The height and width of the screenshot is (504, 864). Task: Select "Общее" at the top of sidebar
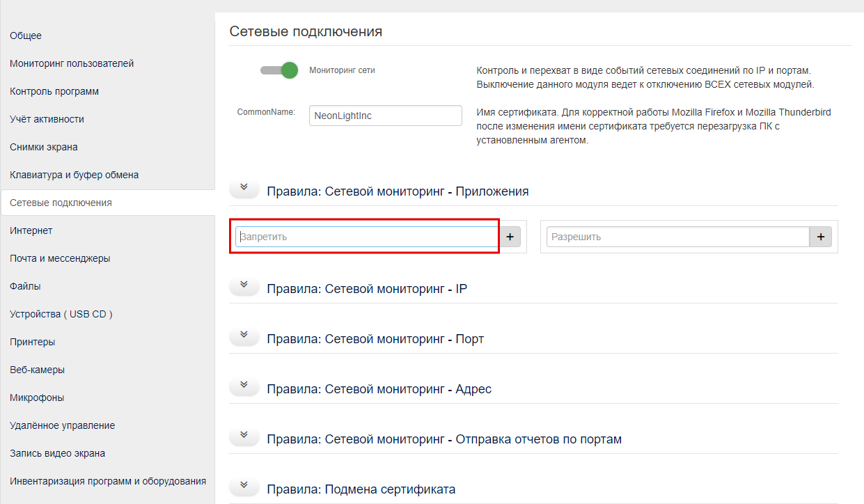click(x=25, y=35)
